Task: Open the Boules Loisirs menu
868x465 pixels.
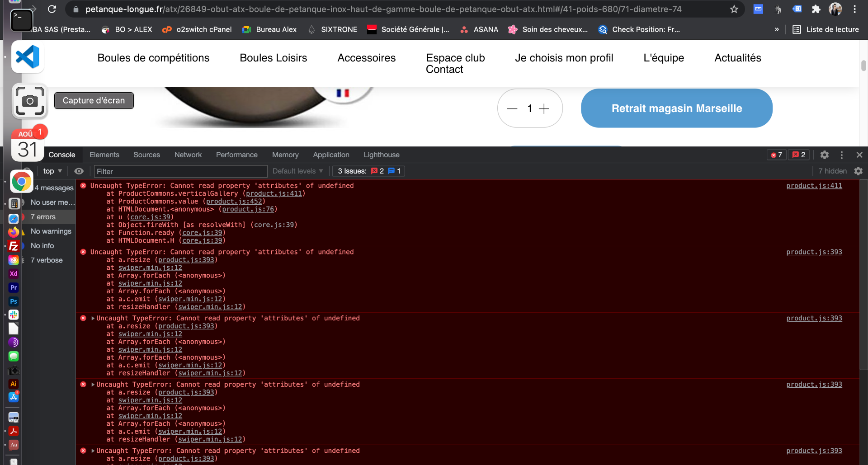Action: coord(274,58)
